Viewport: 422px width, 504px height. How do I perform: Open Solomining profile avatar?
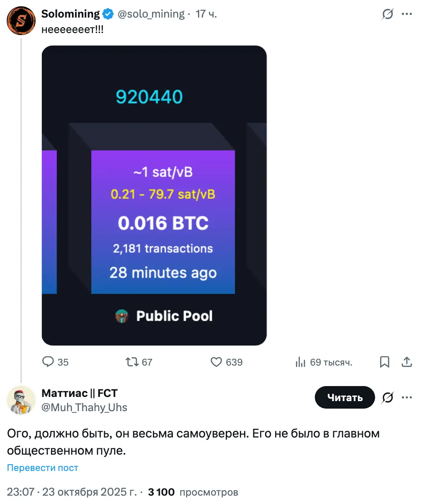pyautogui.click(x=21, y=21)
